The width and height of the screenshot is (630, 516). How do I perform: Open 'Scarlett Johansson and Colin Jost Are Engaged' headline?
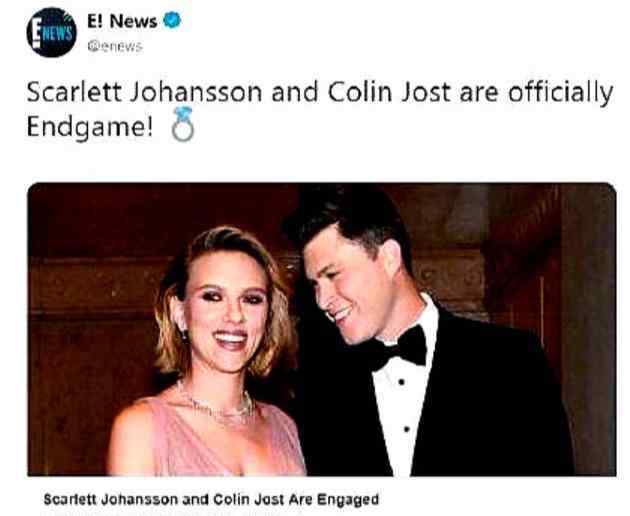(211, 499)
